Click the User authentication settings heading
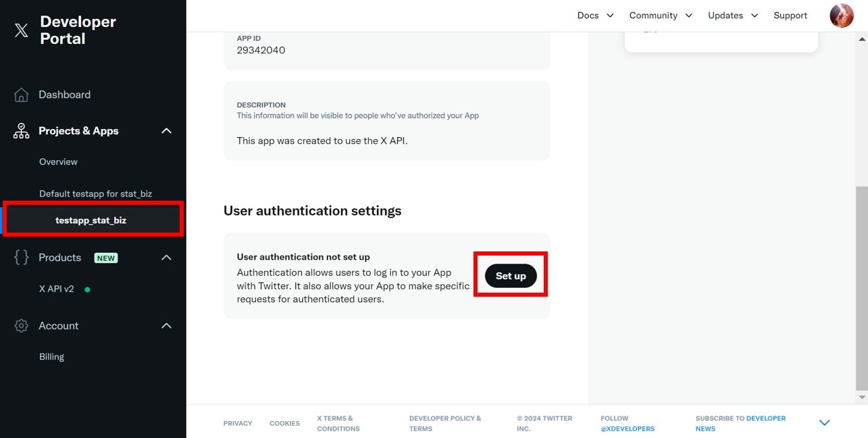Viewport: 868px width, 438px height. [312, 211]
